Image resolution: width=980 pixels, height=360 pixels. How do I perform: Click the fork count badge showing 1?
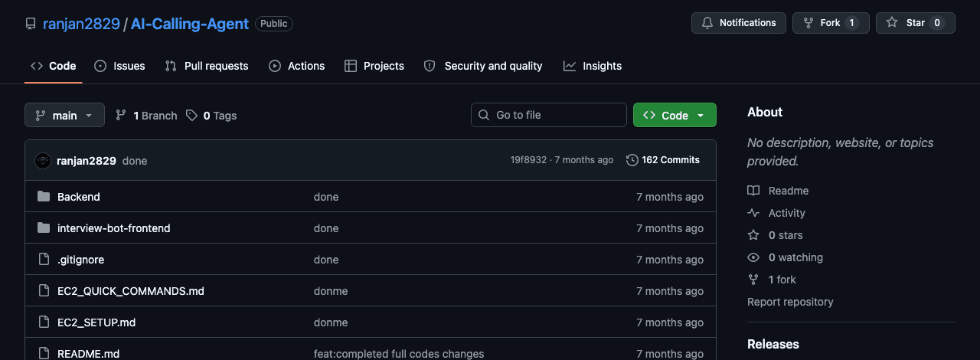pos(851,23)
